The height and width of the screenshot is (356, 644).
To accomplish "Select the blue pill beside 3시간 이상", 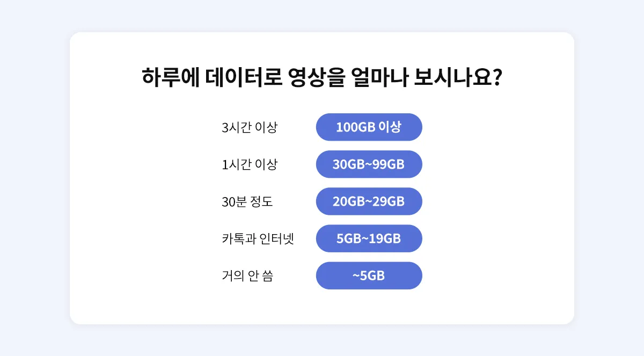I will (x=369, y=127).
